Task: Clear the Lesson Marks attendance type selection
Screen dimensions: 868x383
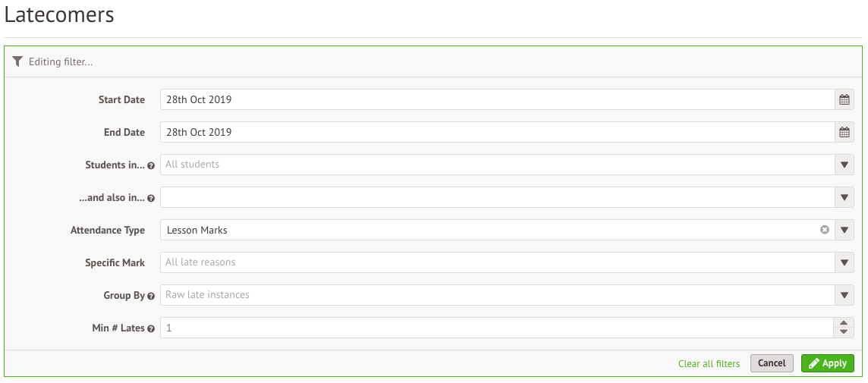Action: [x=824, y=230]
